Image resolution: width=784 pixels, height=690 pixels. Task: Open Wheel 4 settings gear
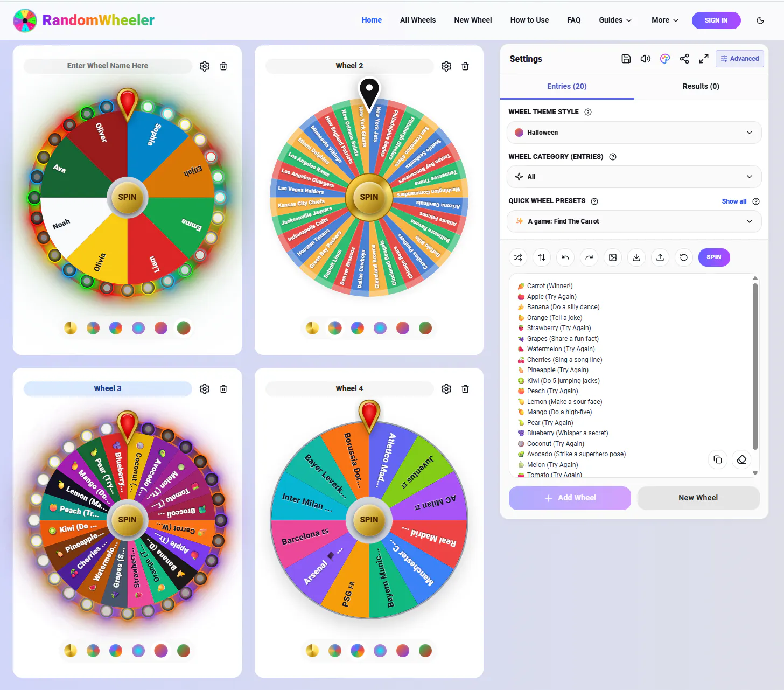click(x=446, y=389)
